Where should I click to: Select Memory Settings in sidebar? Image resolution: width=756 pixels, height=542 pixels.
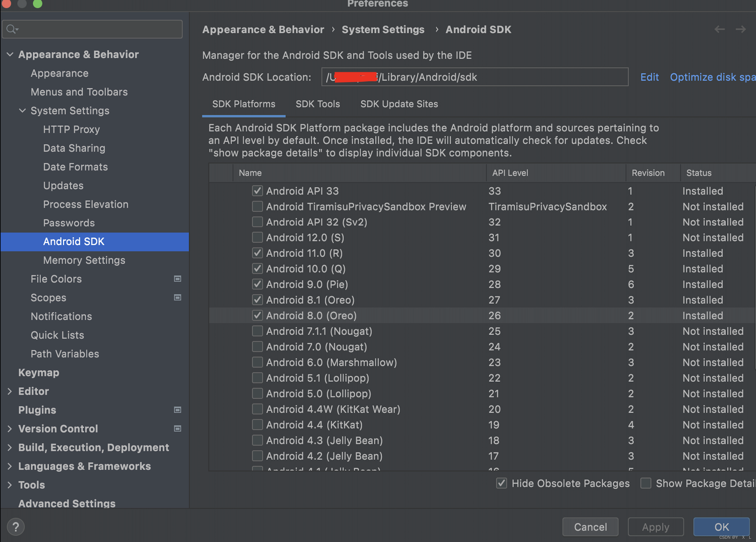click(x=84, y=260)
